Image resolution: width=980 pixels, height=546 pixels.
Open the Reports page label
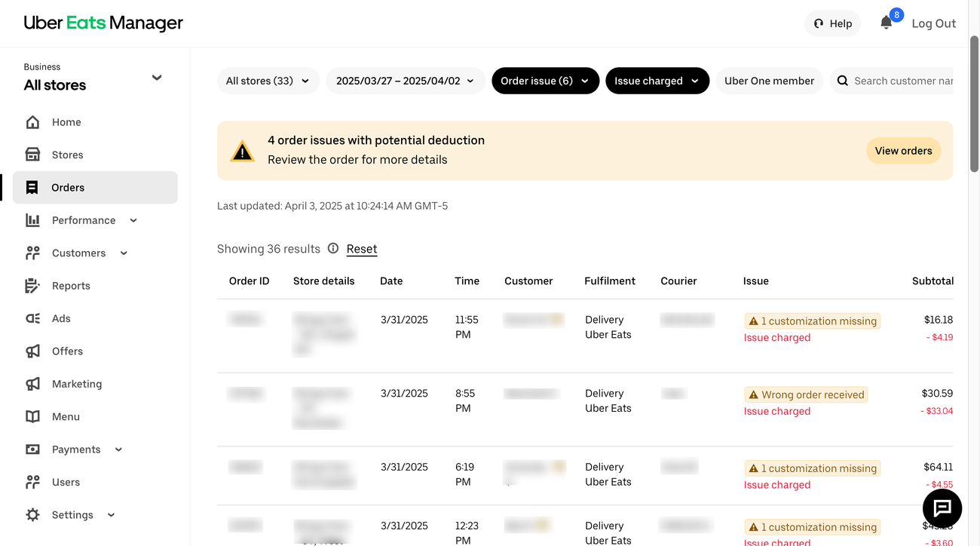(x=71, y=286)
